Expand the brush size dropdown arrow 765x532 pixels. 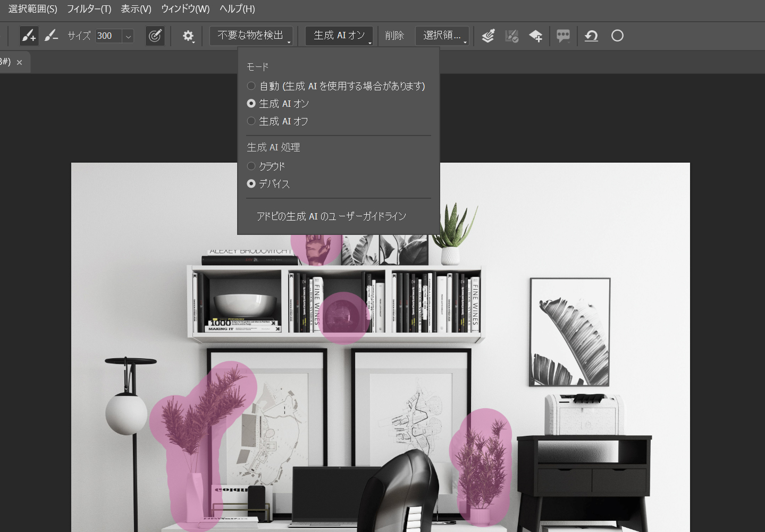click(x=128, y=36)
